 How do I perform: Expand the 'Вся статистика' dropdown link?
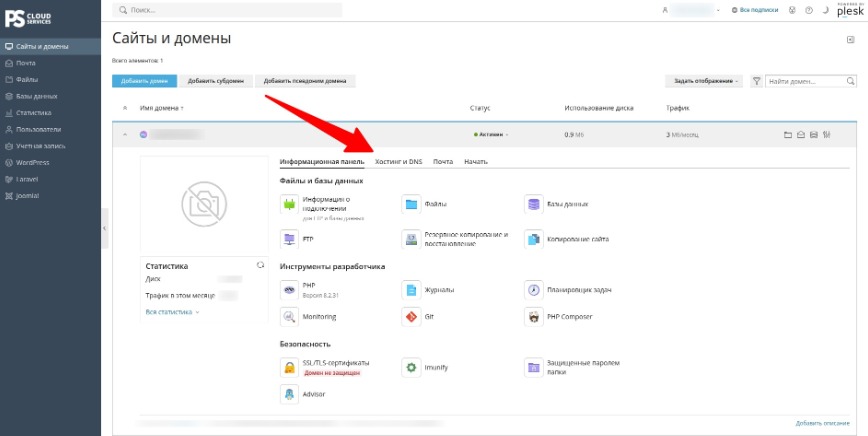point(172,312)
